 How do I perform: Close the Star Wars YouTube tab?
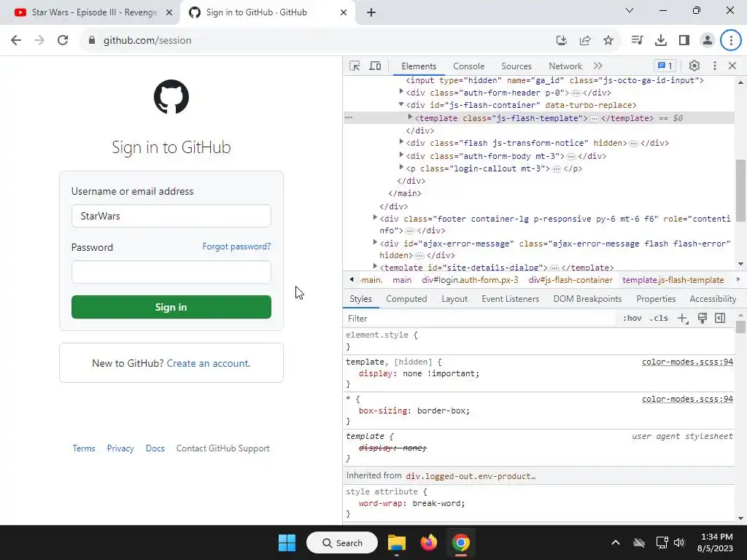(169, 12)
